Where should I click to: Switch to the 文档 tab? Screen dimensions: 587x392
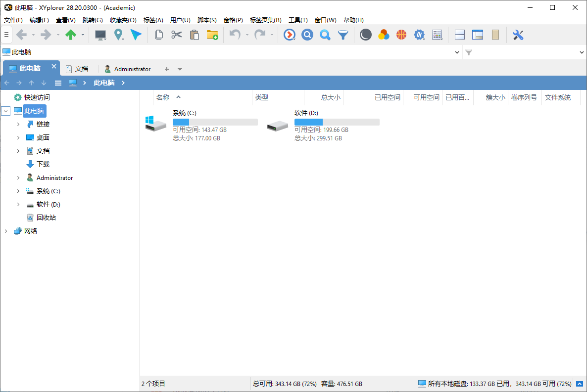coord(81,68)
